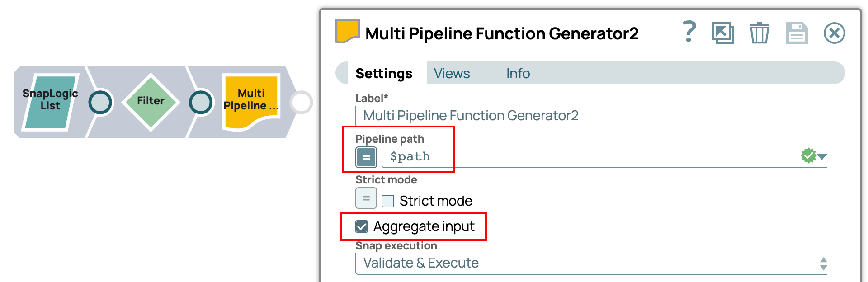Click the Multi Pipeline snap output connector
Image resolution: width=868 pixels, height=282 pixels.
301,102
